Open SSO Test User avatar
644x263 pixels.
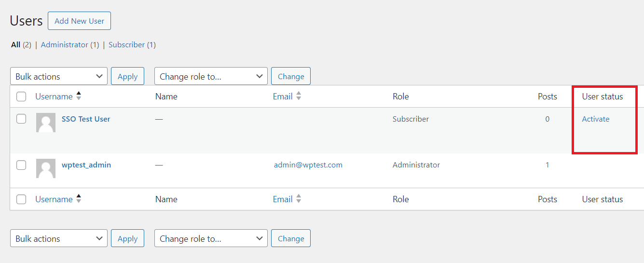46,123
